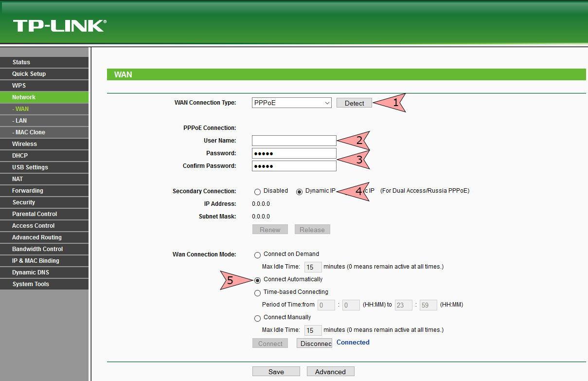Open the Quick Setup section

click(28, 73)
